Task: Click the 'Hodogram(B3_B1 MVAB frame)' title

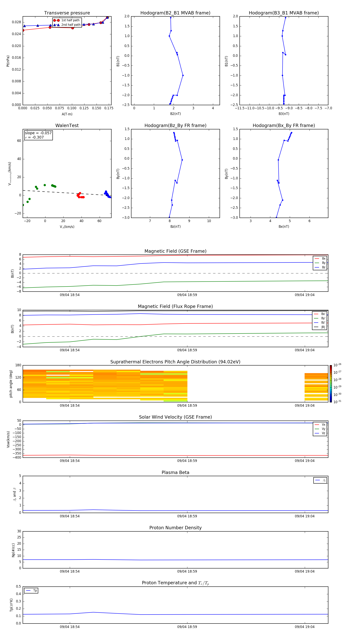Action: [284, 13]
